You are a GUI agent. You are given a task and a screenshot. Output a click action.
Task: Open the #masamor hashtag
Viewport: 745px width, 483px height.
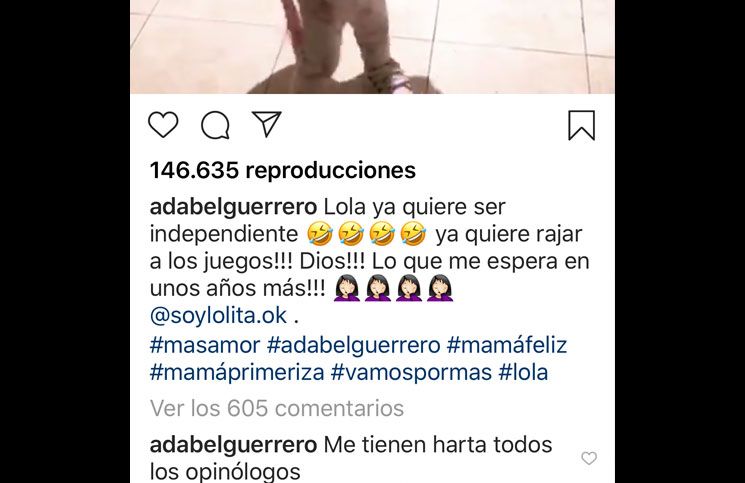(x=205, y=345)
